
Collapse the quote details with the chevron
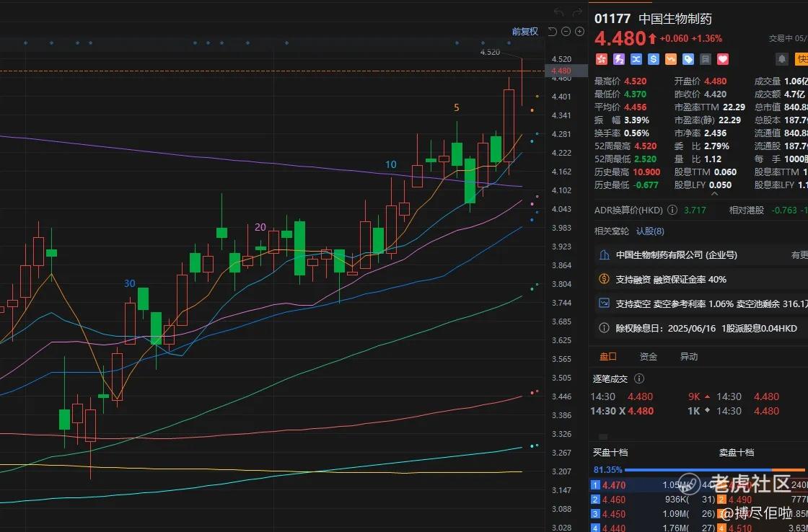tap(715, 194)
